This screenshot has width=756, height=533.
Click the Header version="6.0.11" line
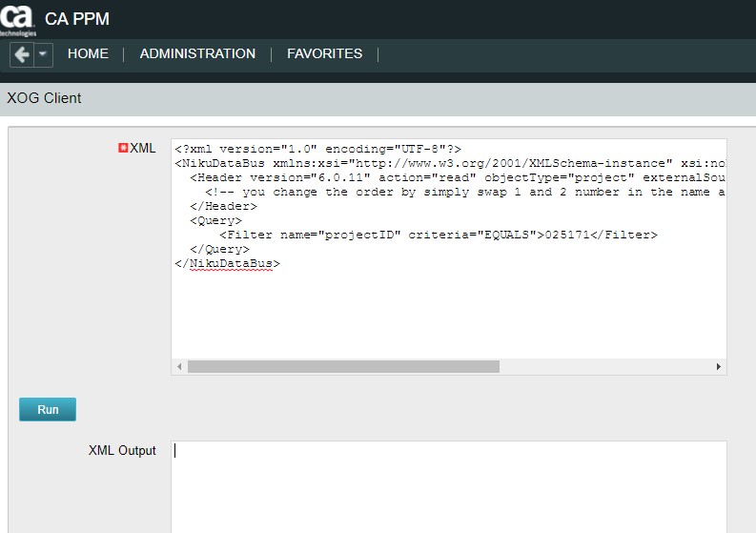click(x=457, y=177)
